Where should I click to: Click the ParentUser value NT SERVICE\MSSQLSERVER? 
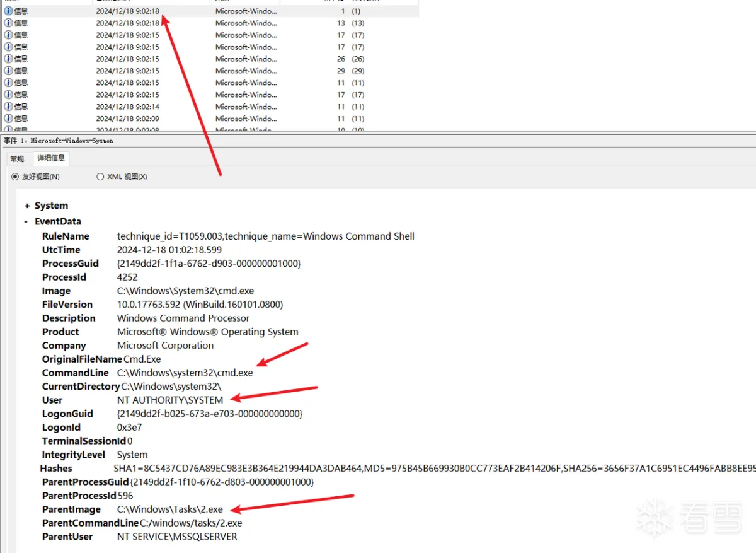[177, 537]
